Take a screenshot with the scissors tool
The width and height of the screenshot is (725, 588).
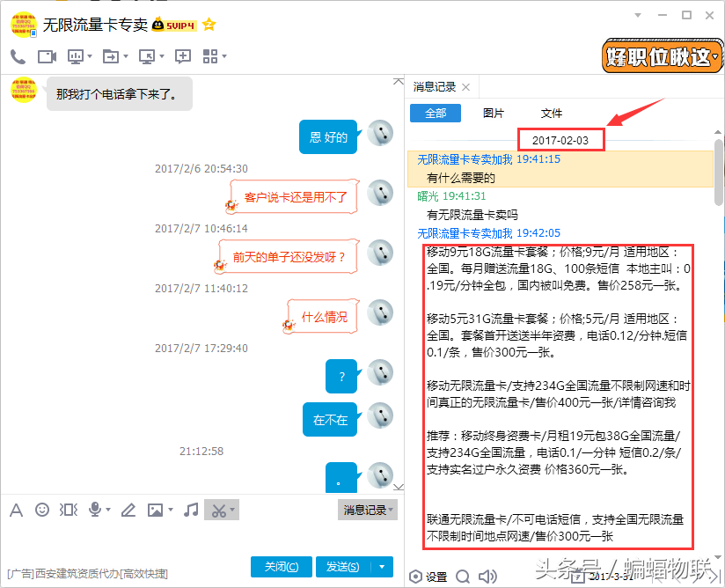pyautogui.click(x=218, y=509)
